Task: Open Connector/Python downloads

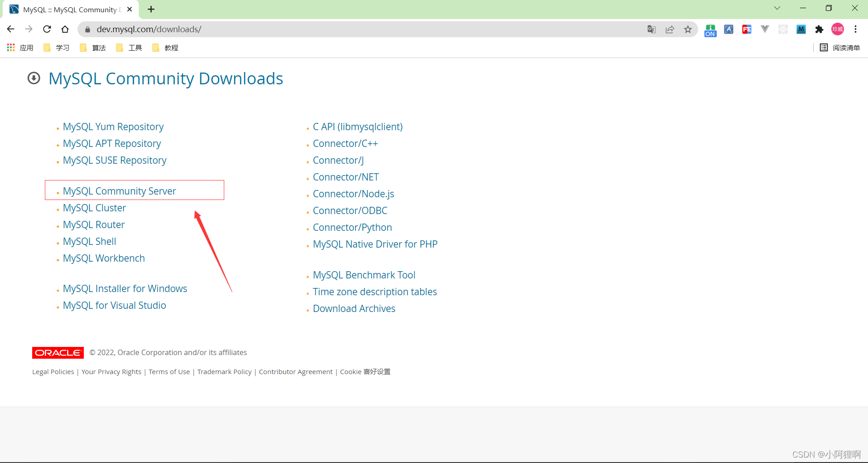Action: click(x=352, y=228)
